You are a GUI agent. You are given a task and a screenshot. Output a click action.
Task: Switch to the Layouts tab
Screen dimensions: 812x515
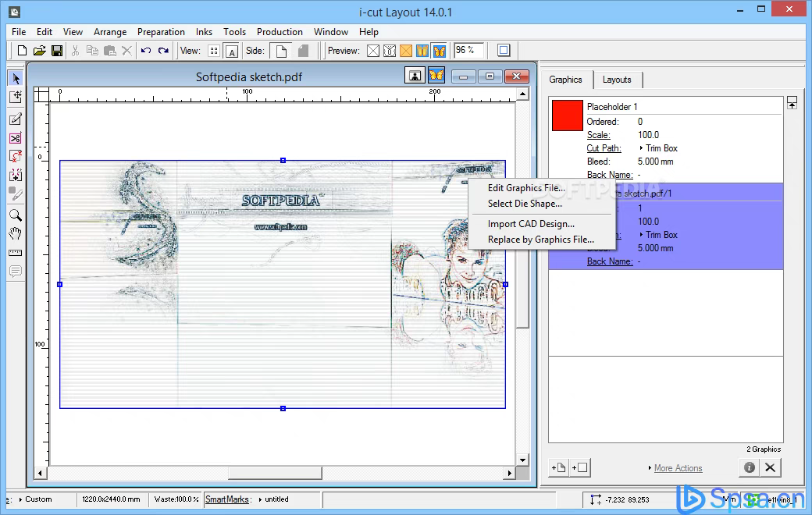click(x=618, y=79)
